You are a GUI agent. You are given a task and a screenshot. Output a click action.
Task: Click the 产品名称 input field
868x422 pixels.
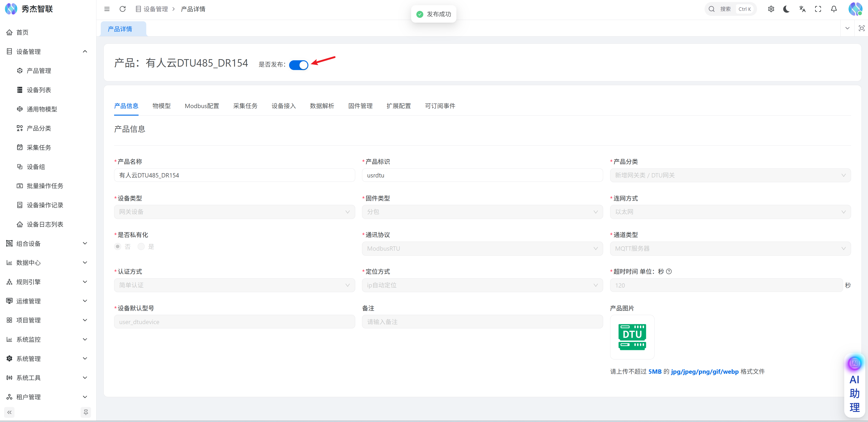(x=234, y=175)
